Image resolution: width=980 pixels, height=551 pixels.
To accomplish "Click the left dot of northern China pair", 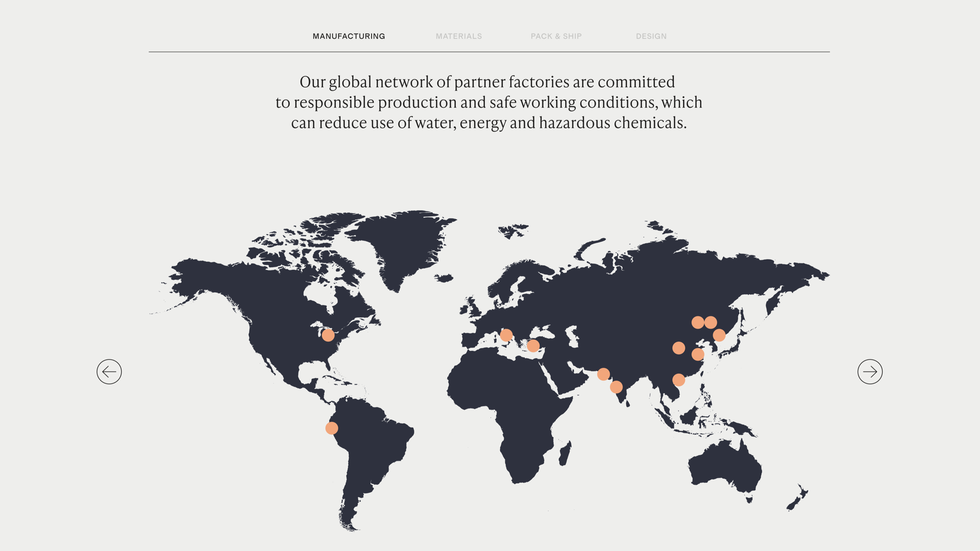I will point(698,322).
